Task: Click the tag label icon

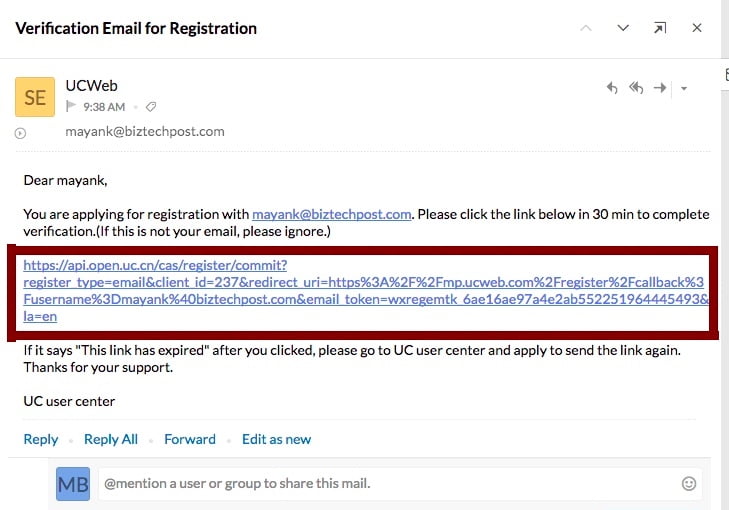Action: click(151, 107)
